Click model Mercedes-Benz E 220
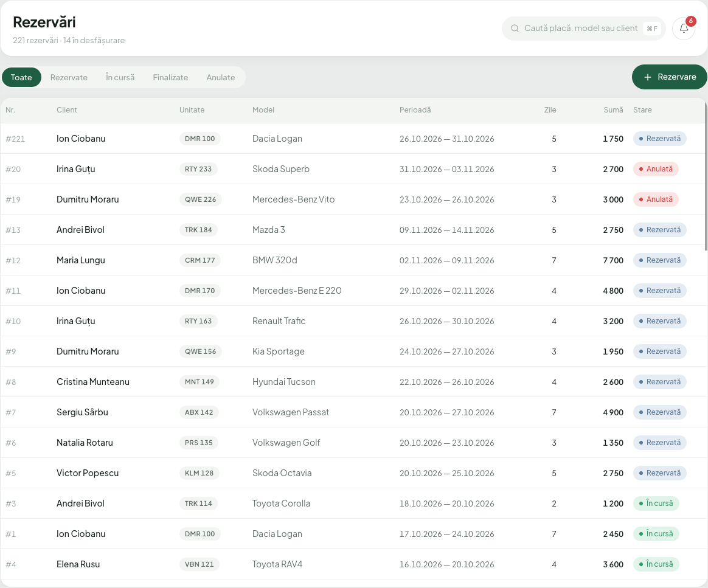Image resolution: width=708 pixels, height=588 pixels. (297, 291)
